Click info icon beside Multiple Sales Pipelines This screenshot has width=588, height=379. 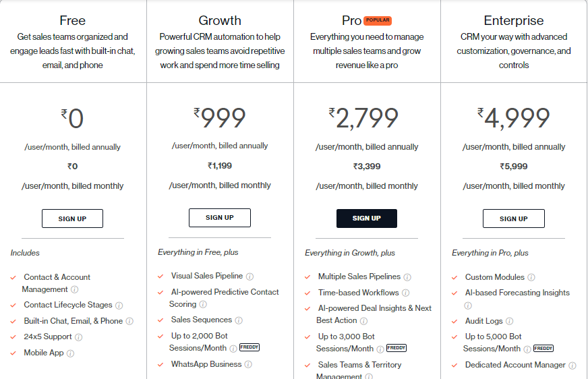(407, 277)
